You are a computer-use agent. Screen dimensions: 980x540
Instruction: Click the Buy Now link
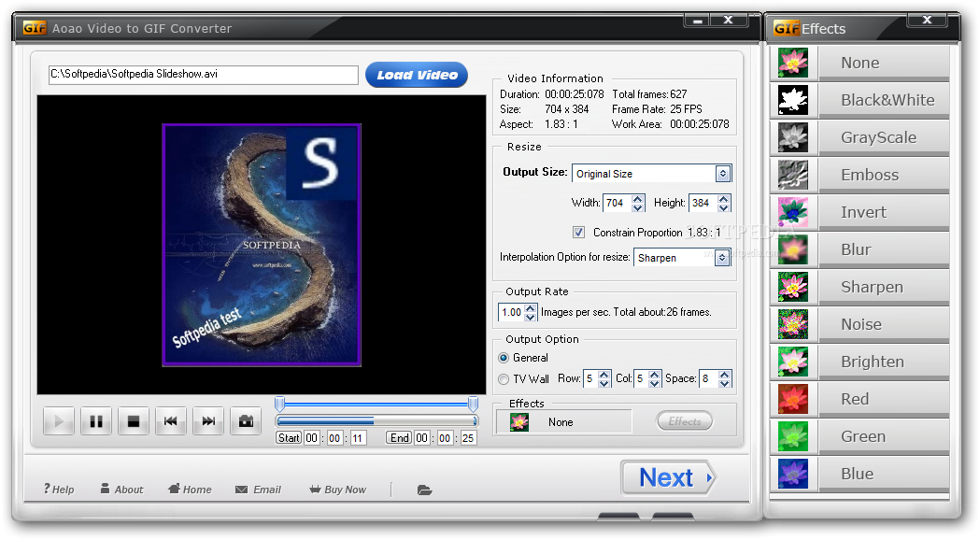(x=337, y=490)
